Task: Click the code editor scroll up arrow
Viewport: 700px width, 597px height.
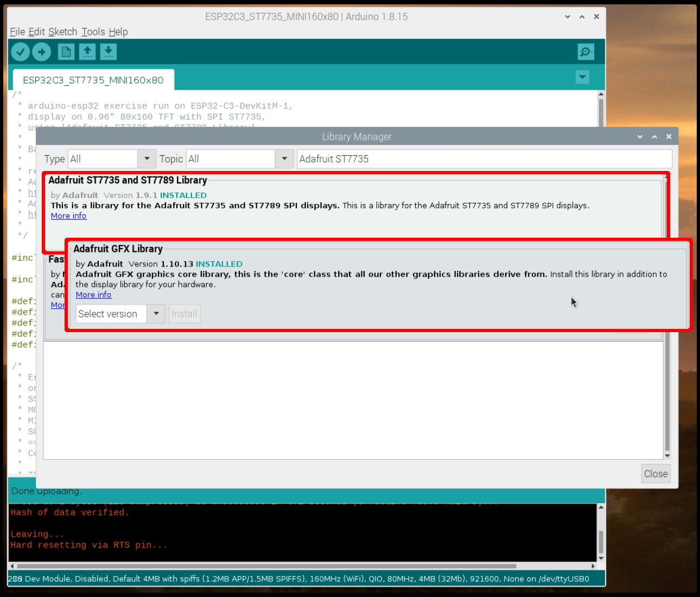Action: pyautogui.click(x=601, y=94)
